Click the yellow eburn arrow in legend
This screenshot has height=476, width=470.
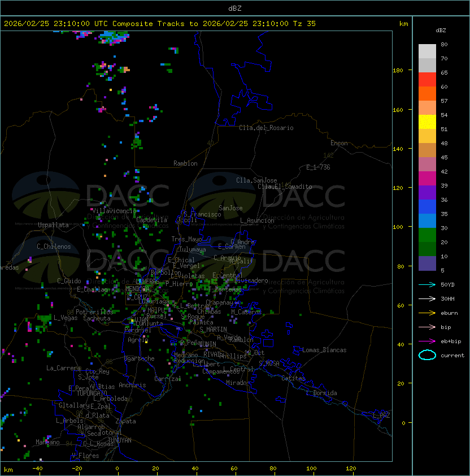[427, 313]
